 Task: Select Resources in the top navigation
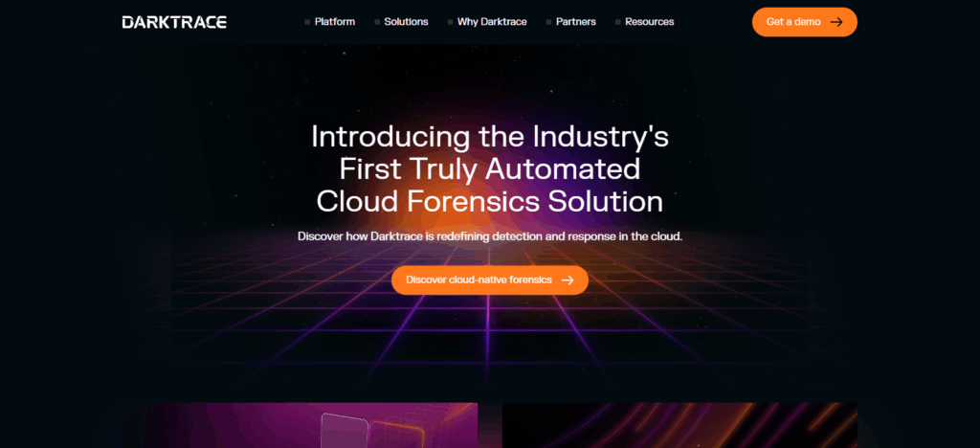pos(649,22)
